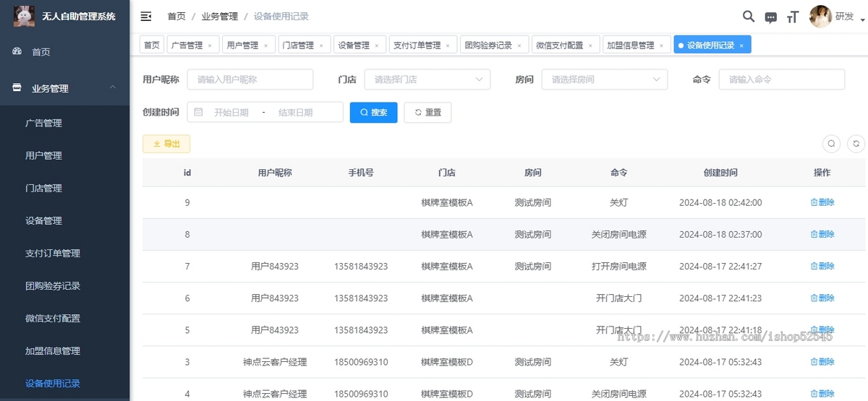Viewport: 868px width, 401px height.
Task: Click the blue 搜索 button
Action: tap(374, 113)
